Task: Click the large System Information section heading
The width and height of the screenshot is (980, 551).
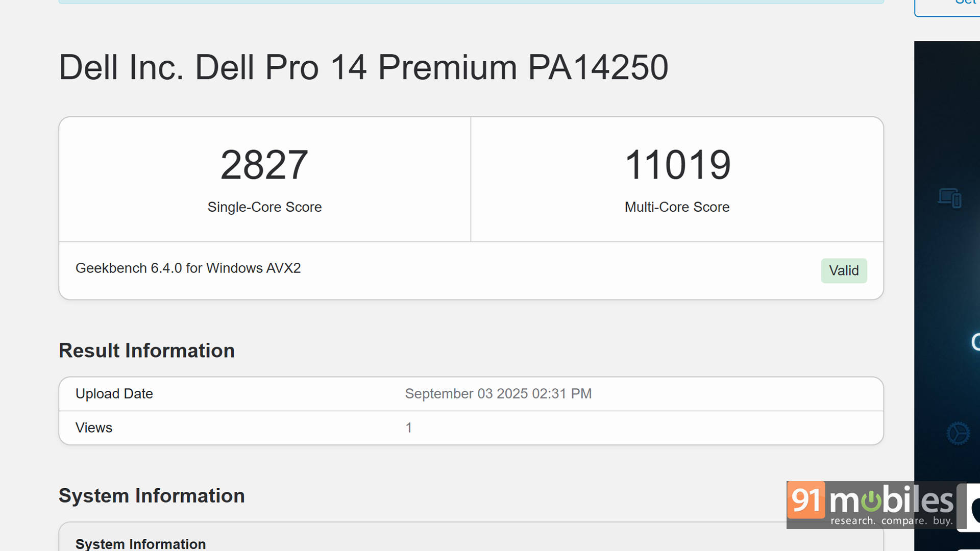Action: tap(152, 496)
